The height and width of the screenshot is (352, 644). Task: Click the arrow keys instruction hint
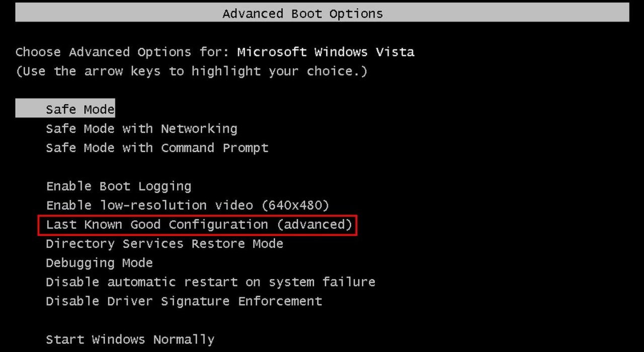pyautogui.click(x=192, y=71)
